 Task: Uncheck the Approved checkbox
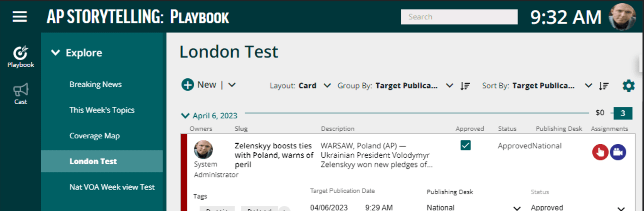pos(466,145)
